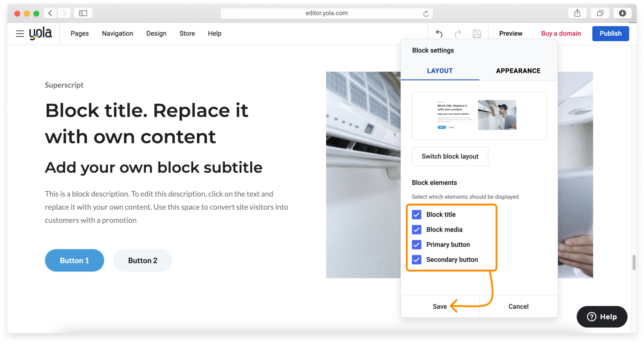Disable the Primary button checkbox
Image resolution: width=644 pixels, height=344 pixels.
416,244
